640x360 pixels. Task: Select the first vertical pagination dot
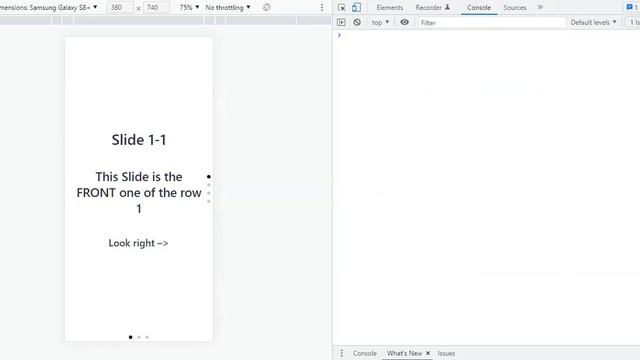pos(209,177)
